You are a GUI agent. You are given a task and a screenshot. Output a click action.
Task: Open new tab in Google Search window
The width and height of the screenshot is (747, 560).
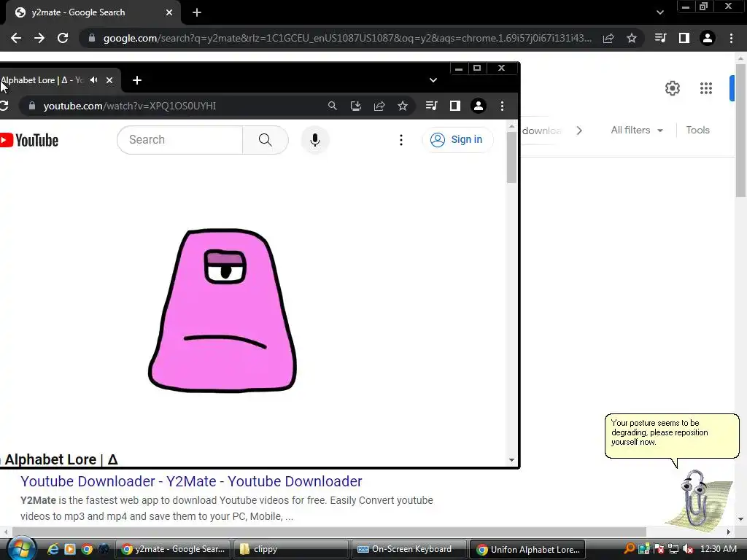(x=197, y=12)
